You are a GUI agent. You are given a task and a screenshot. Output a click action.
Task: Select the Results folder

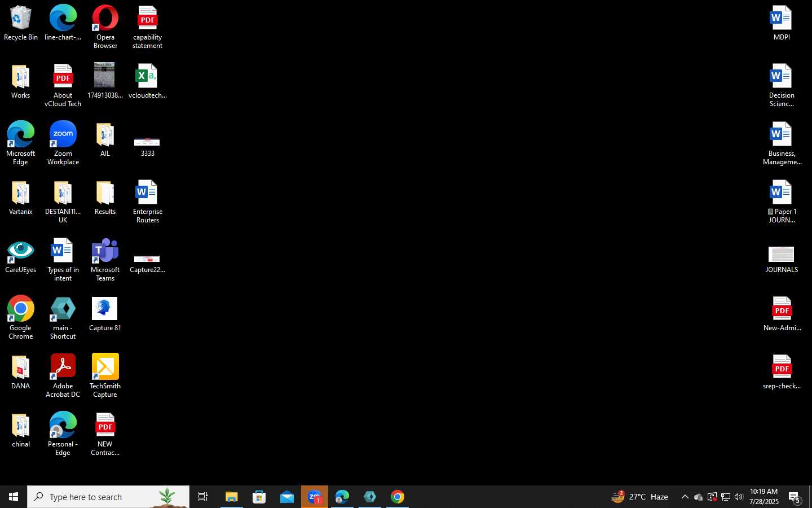105,198
